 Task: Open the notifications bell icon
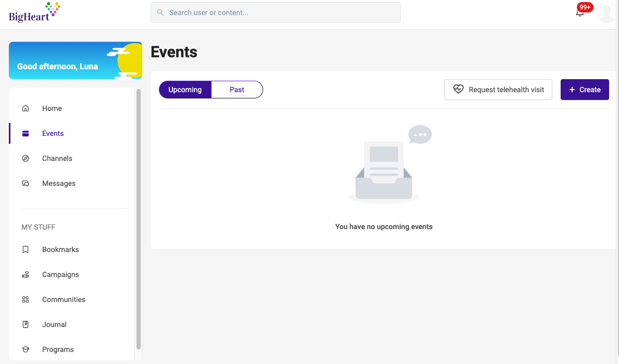(x=579, y=13)
